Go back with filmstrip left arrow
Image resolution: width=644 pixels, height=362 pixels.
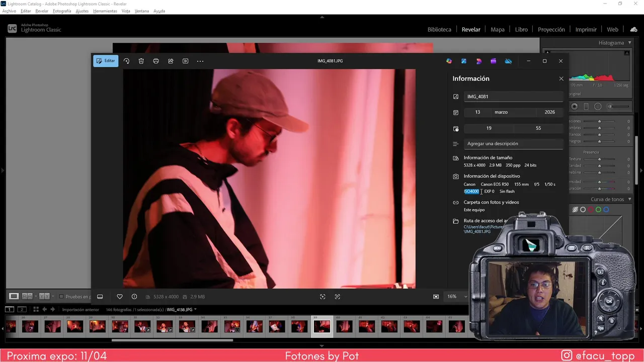[44, 309]
